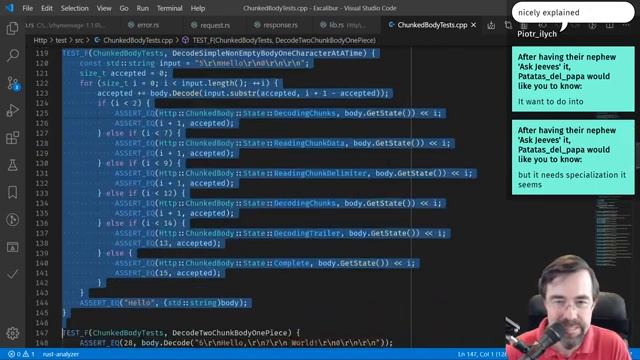Open the Source Control view

[x=12, y=83]
